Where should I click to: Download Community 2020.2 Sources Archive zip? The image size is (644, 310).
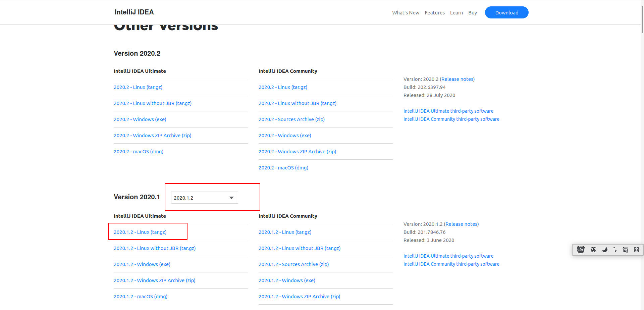291,119
